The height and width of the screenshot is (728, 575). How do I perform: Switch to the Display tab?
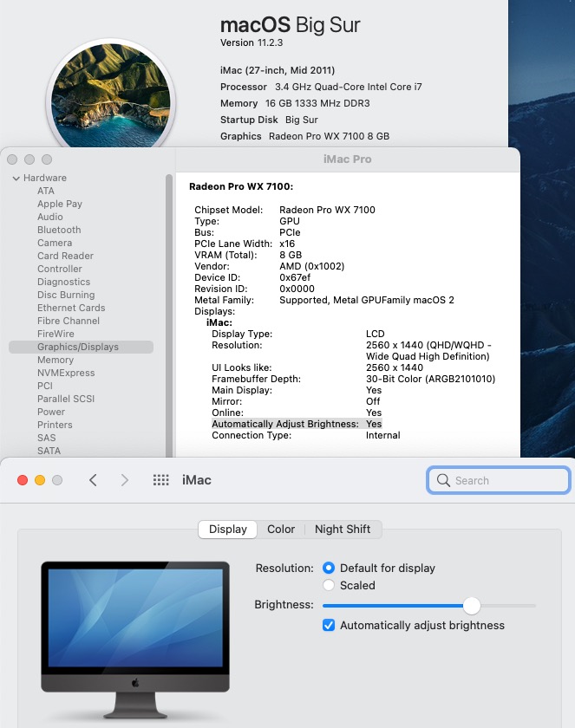point(227,530)
